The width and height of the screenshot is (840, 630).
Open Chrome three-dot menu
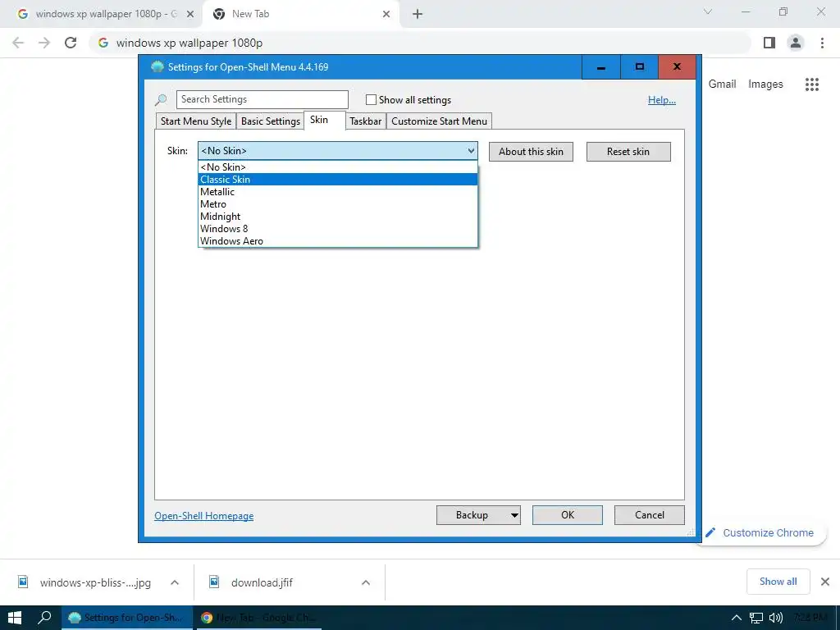pyautogui.click(x=822, y=43)
